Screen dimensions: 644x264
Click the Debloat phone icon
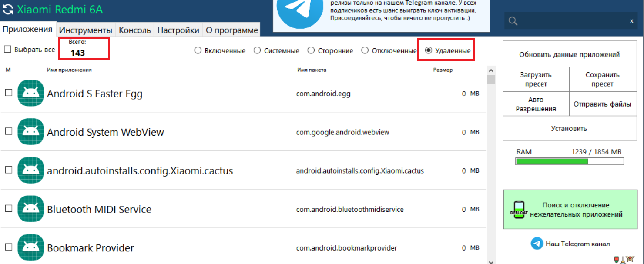519,210
